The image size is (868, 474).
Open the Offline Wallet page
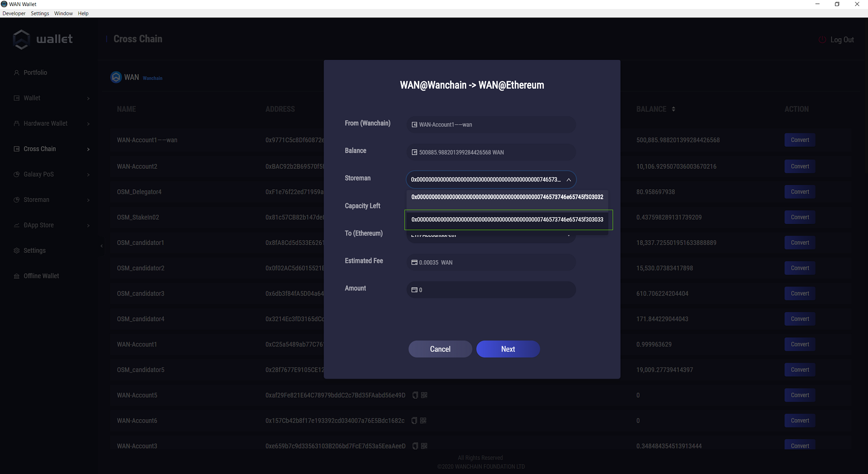[41, 276]
